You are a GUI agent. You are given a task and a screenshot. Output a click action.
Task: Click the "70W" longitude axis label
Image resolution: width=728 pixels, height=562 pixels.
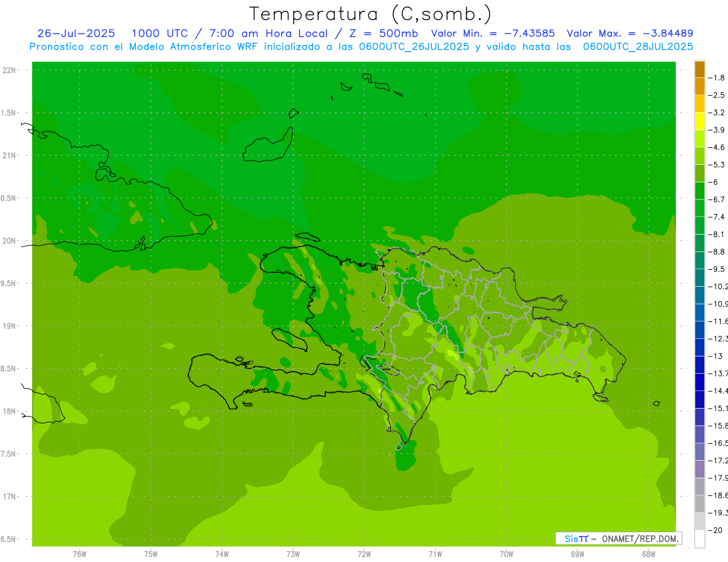point(507,554)
